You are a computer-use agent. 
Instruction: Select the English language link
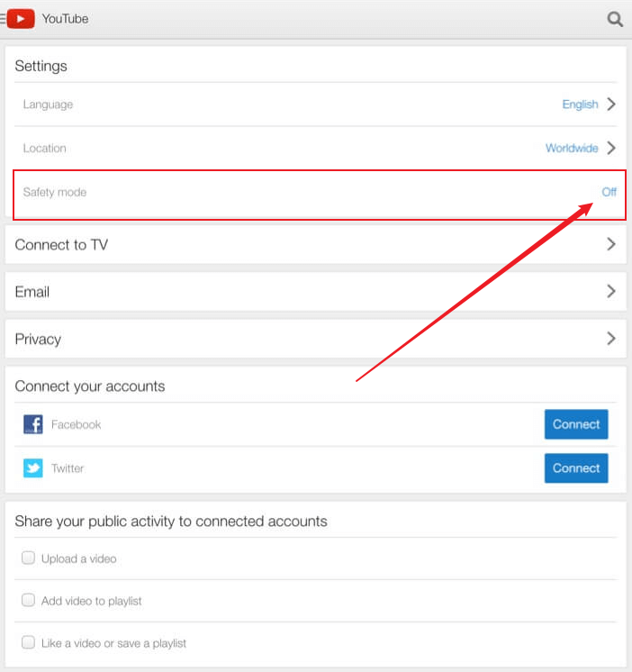580,104
